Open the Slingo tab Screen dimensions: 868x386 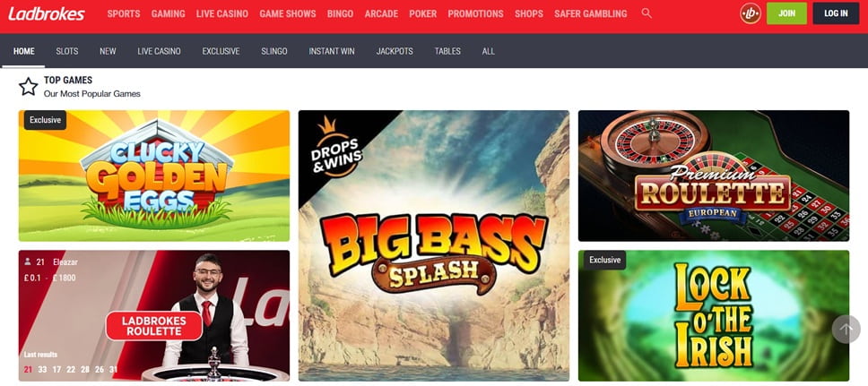[x=274, y=51]
